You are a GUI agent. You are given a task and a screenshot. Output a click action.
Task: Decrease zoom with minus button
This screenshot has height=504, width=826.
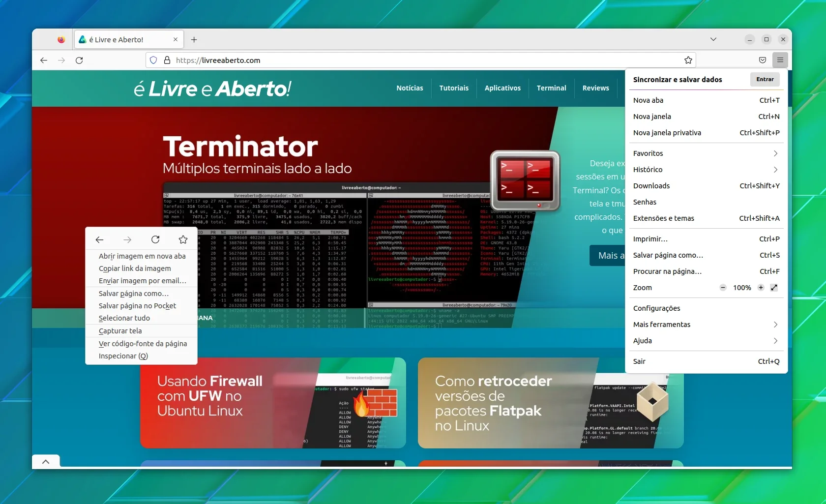[723, 288]
